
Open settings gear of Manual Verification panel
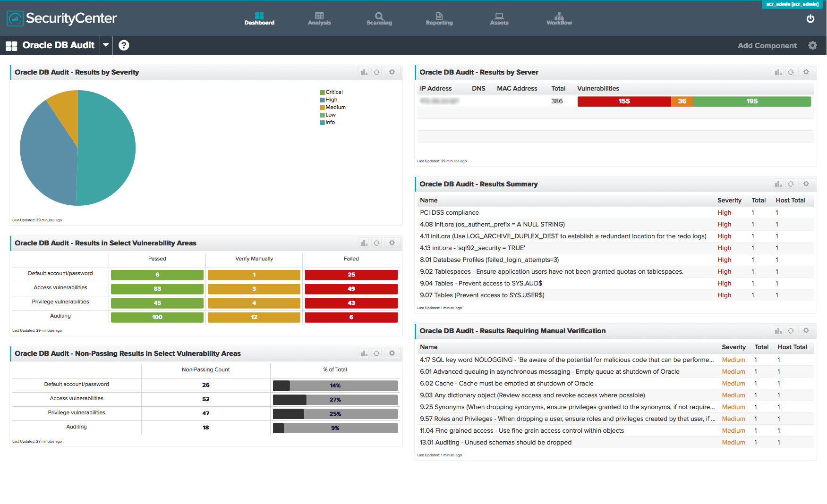click(x=806, y=331)
